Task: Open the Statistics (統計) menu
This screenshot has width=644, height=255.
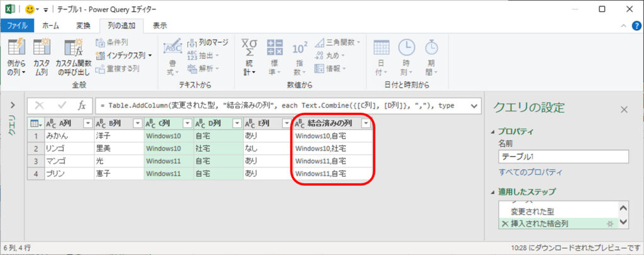Action: (249, 57)
